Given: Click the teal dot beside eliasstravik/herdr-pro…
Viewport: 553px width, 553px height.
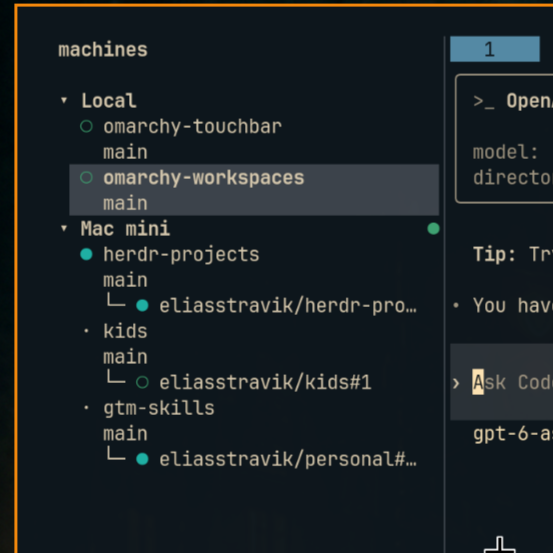Looking at the screenshot, I should point(142,305).
